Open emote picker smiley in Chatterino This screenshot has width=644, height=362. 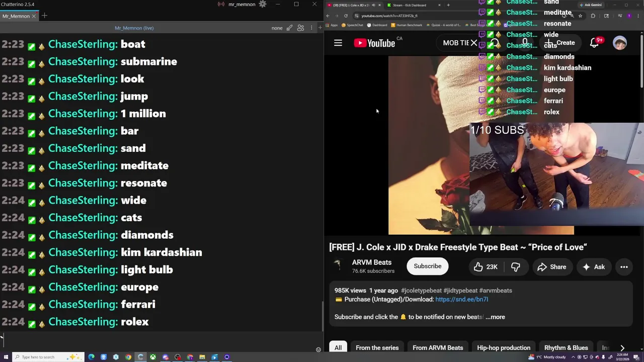[318, 349]
